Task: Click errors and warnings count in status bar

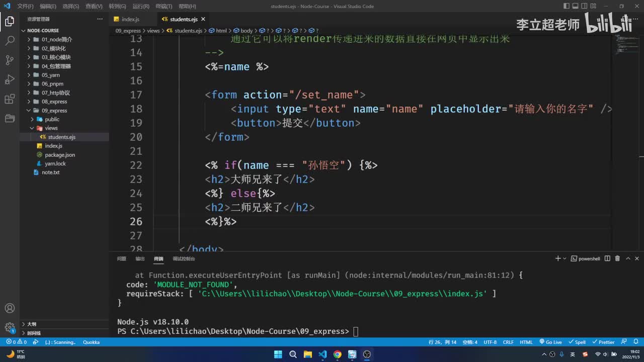Action: click(x=16, y=342)
